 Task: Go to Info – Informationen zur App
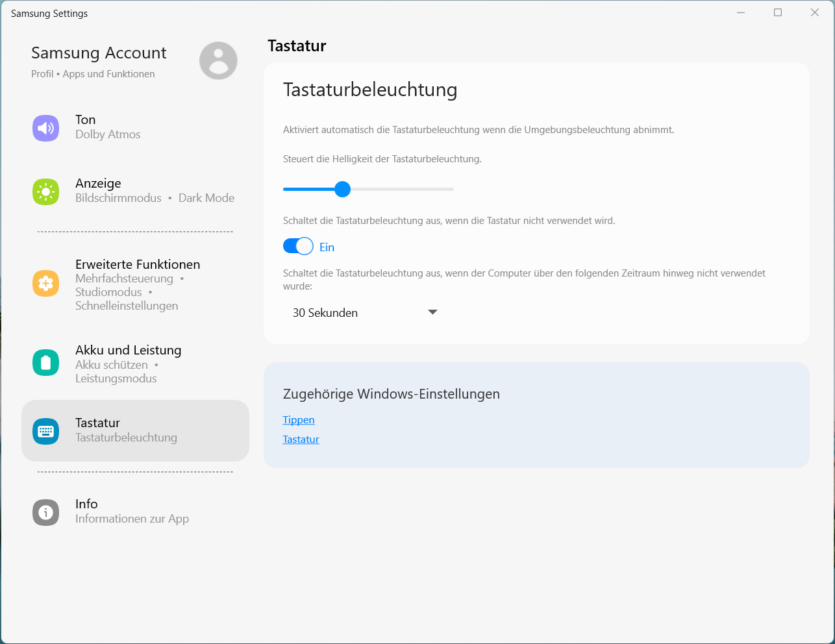pyautogui.click(x=132, y=512)
